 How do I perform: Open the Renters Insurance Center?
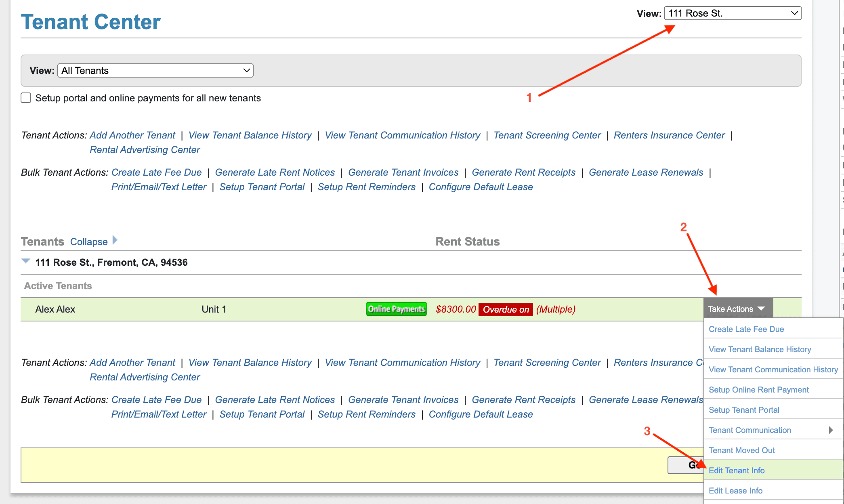click(x=669, y=135)
